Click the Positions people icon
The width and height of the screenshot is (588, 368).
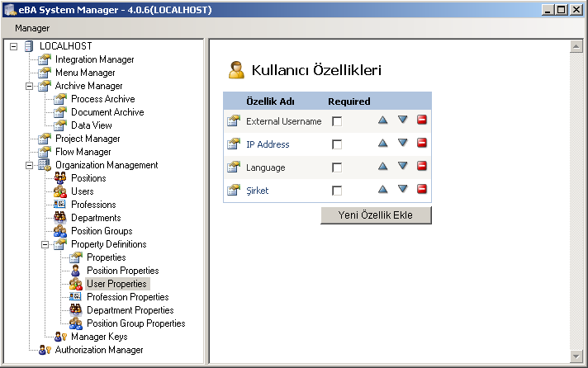pos(60,178)
